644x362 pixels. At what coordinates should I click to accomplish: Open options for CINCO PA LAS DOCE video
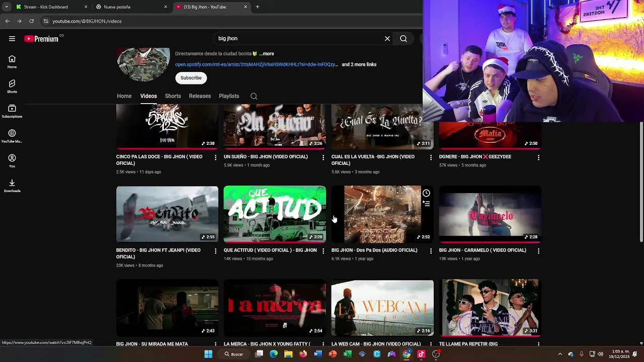pos(216,157)
